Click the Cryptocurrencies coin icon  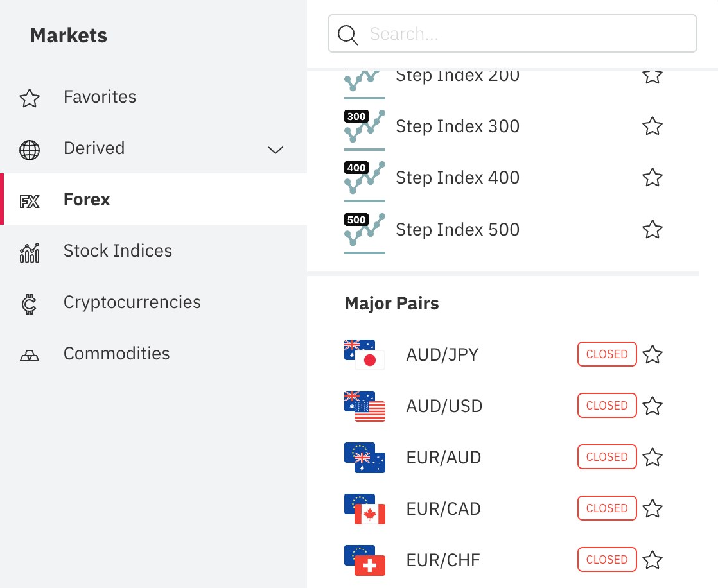[30, 304]
